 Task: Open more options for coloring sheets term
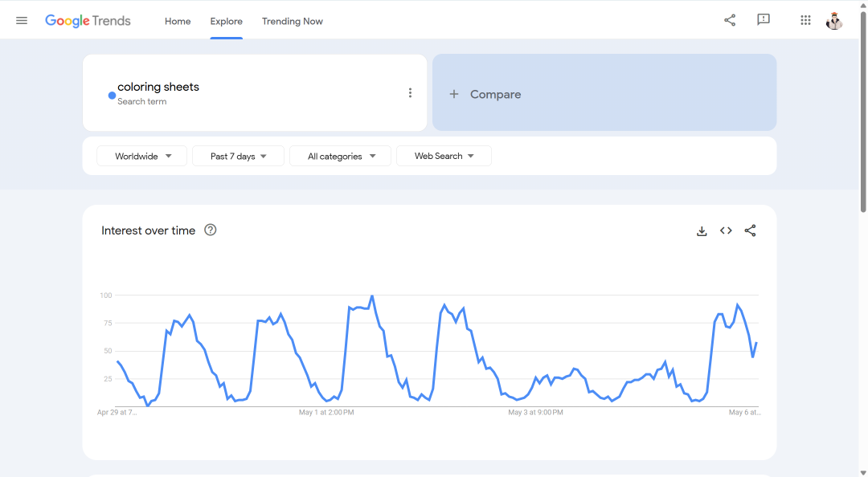[410, 93]
